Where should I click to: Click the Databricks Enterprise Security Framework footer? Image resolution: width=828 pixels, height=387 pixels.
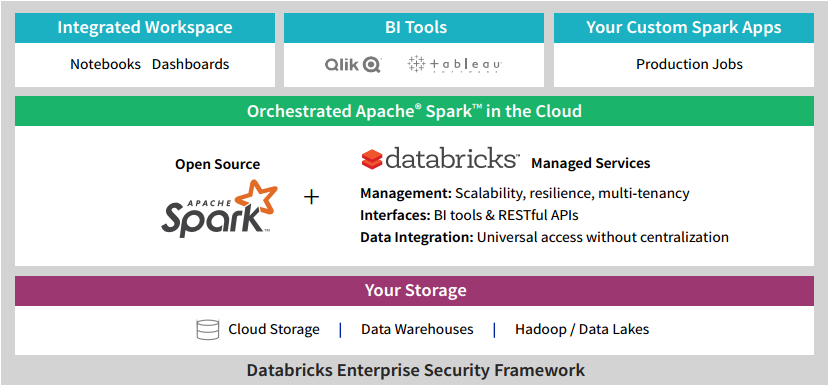tap(416, 370)
